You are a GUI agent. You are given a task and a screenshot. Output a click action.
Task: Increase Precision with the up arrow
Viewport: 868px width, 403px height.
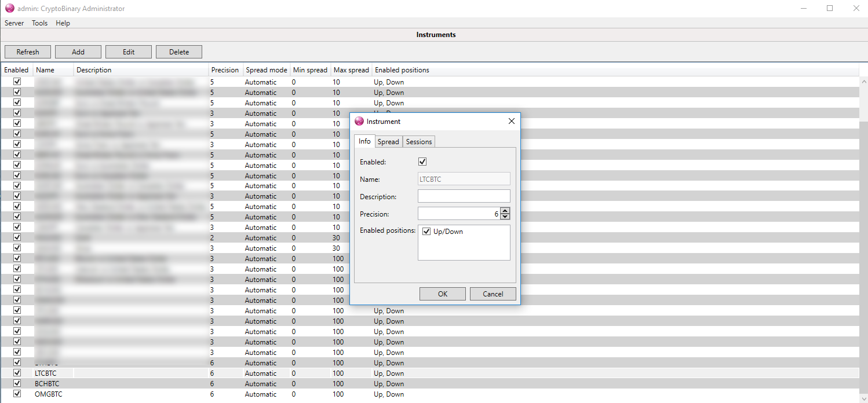click(505, 211)
